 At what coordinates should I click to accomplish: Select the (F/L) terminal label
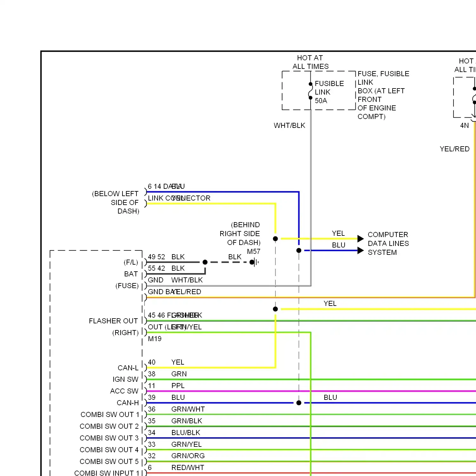(131, 262)
